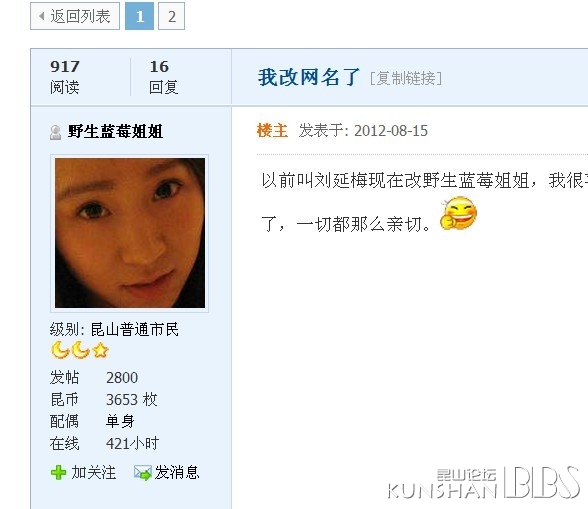Screen dimensions: 588x509
Task: Click the thumbs-up smiley emoticon in the post
Action: (x=458, y=213)
